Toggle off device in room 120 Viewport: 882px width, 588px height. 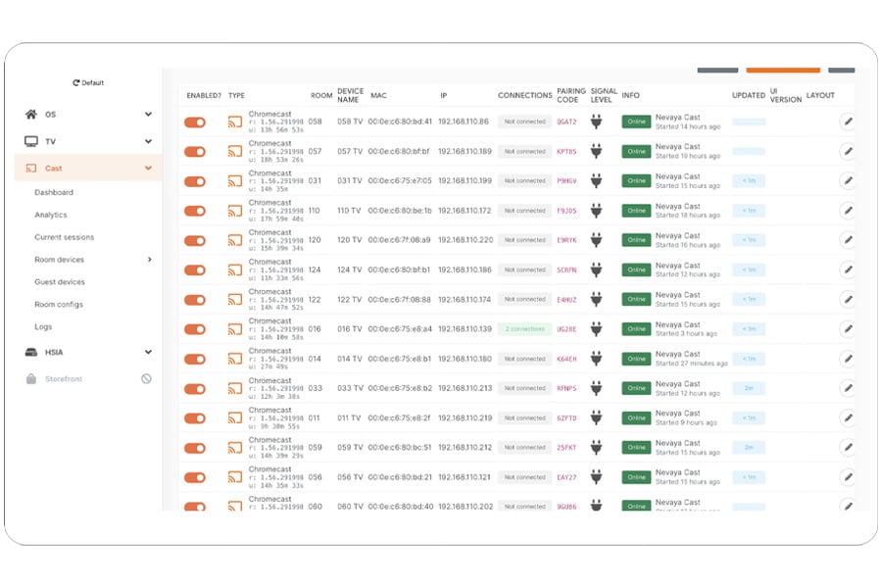click(195, 241)
